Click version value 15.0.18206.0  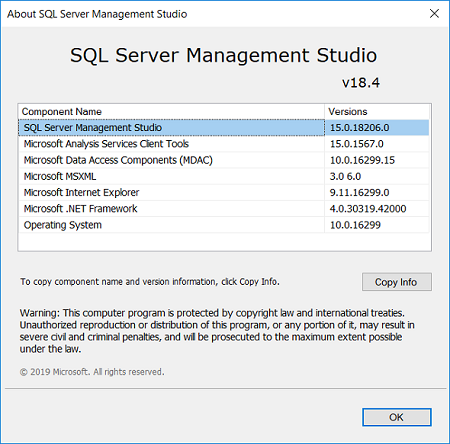tap(360, 128)
